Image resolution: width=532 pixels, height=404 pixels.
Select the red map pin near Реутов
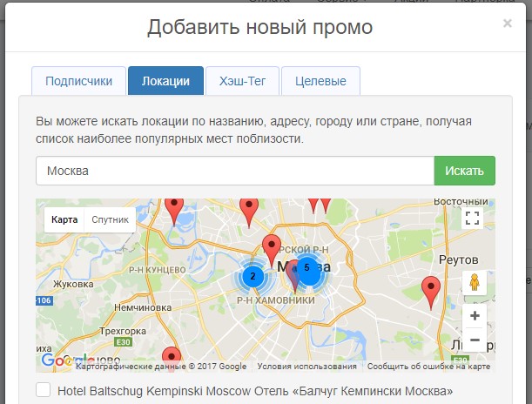pyautogui.click(x=431, y=293)
